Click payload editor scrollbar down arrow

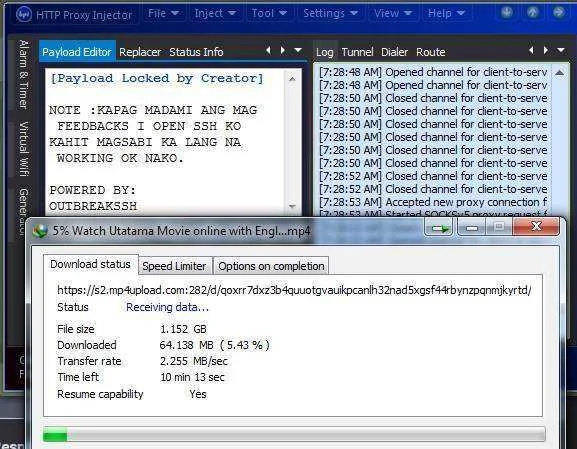point(292,206)
